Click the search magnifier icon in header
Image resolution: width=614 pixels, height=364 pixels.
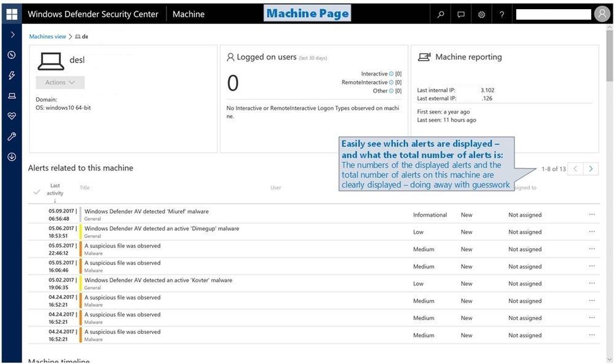(x=441, y=15)
